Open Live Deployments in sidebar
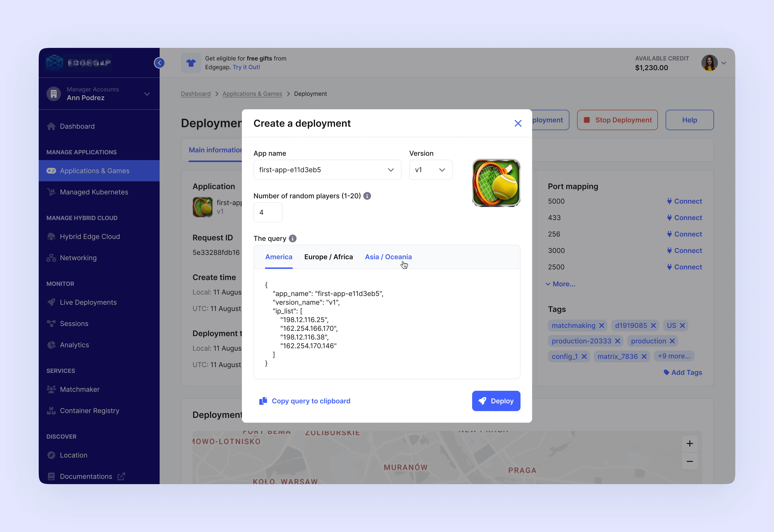The height and width of the screenshot is (532, 774). point(88,302)
